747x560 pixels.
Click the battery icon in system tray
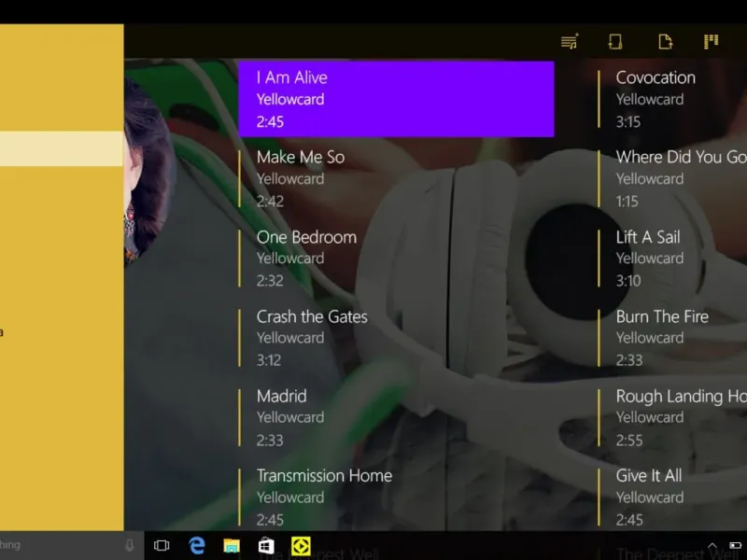tap(735, 545)
